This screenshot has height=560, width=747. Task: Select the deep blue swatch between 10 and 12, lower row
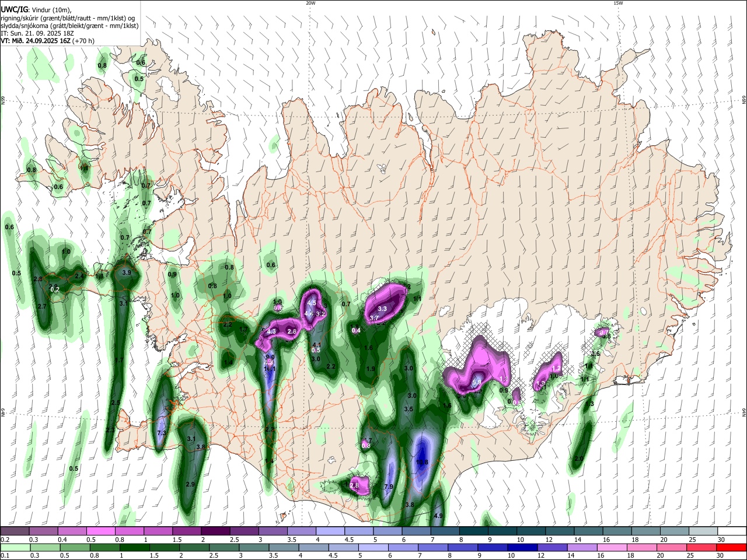pyautogui.click(x=522, y=547)
